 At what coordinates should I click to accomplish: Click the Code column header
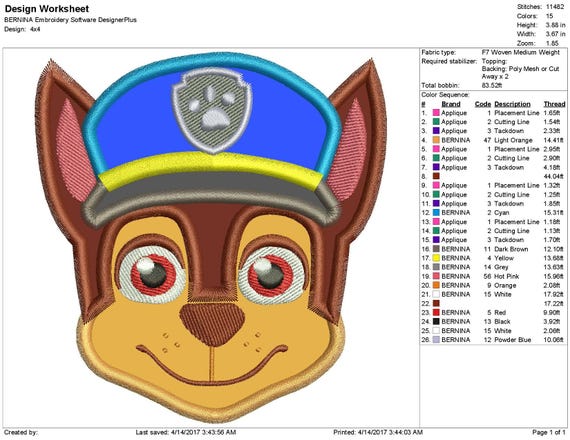[x=483, y=104]
